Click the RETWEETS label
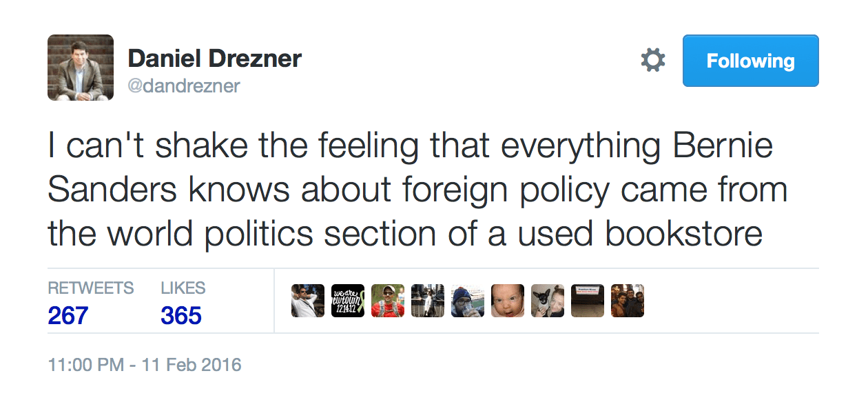868x400 pixels. (91, 288)
